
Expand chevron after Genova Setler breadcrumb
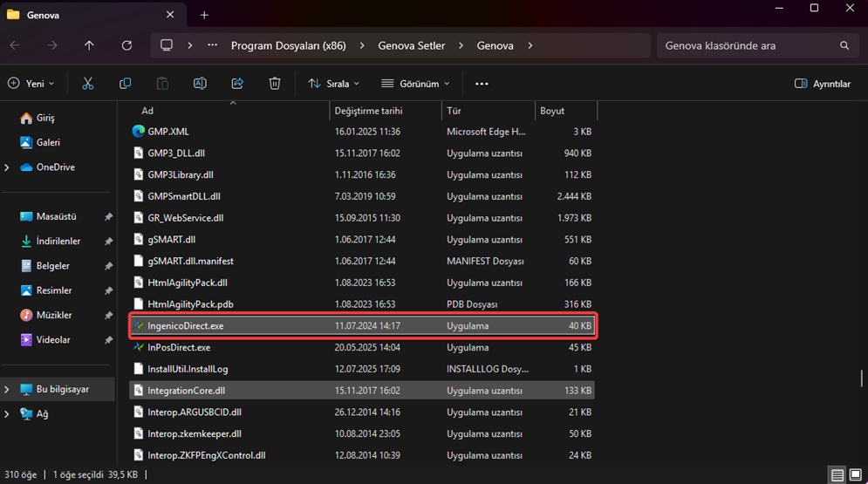click(x=461, y=45)
